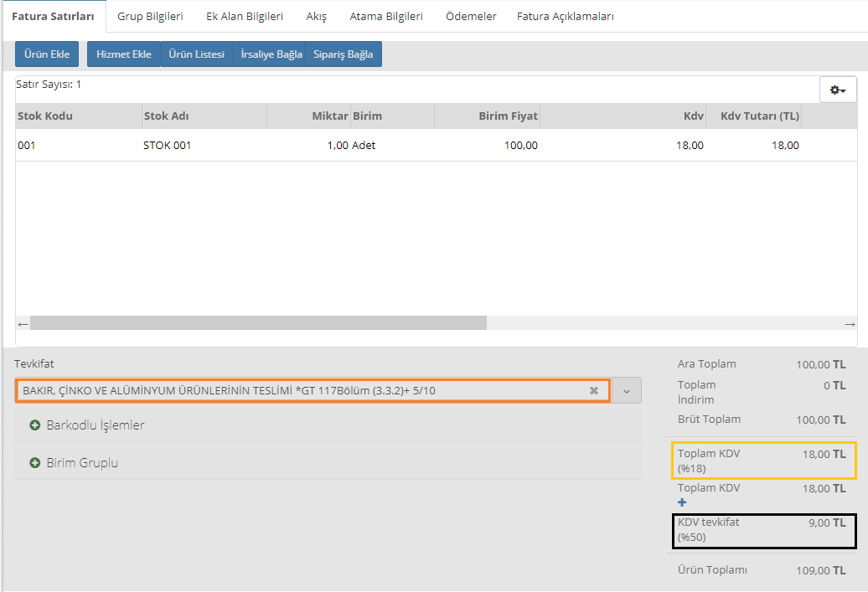The height and width of the screenshot is (592, 868).
Task: Expand the Barkodlu İşlemler section
Action: (x=87, y=425)
